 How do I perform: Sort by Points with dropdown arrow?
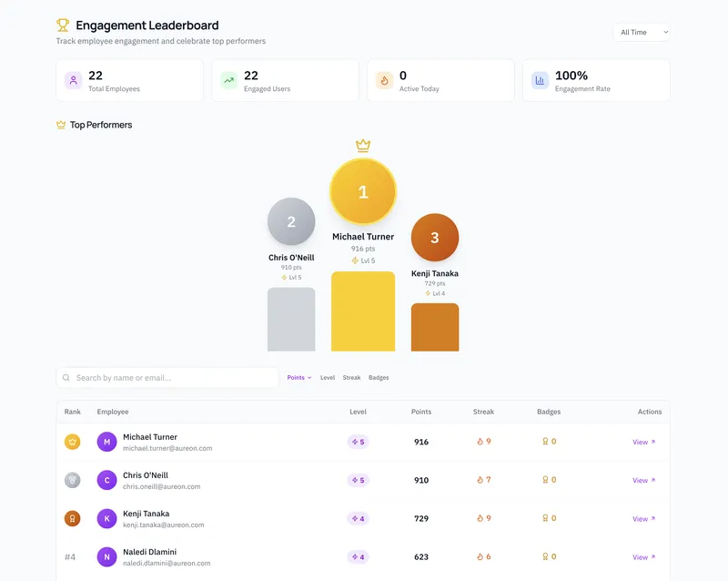[x=299, y=377]
